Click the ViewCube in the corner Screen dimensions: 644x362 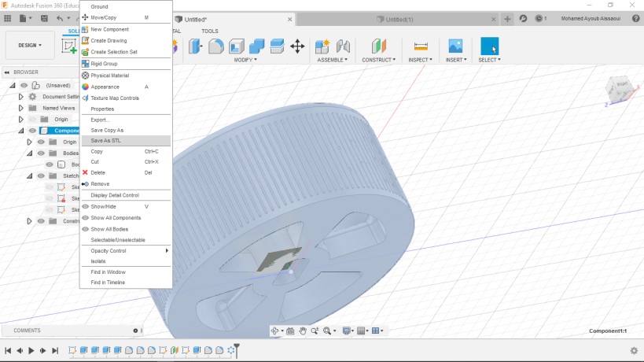pyautogui.click(x=620, y=90)
